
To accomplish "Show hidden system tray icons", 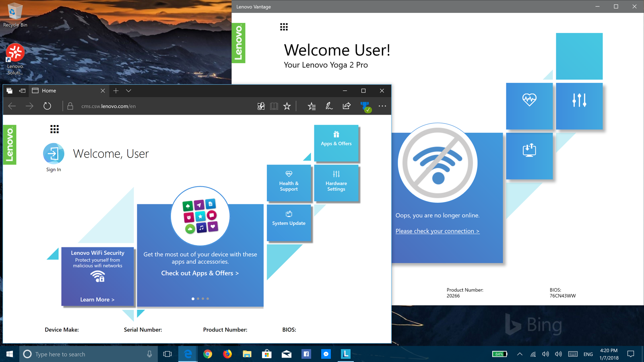I will (x=520, y=354).
